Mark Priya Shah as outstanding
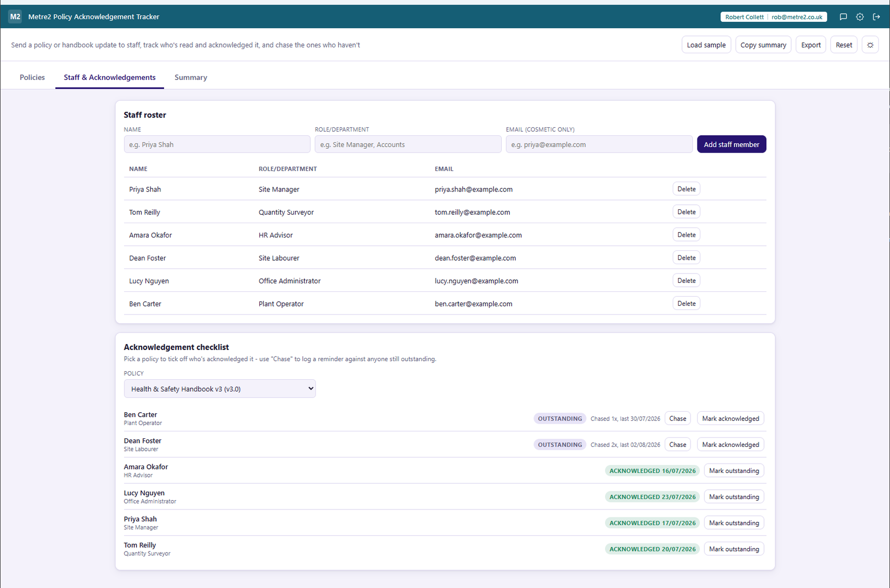The width and height of the screenshot is (890, 588). 734,523
